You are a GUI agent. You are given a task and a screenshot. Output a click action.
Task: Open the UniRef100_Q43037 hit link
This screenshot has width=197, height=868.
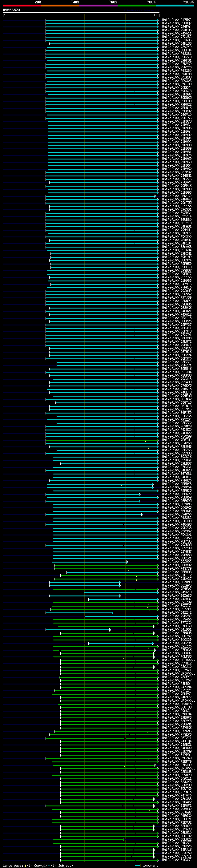[176, 599]
